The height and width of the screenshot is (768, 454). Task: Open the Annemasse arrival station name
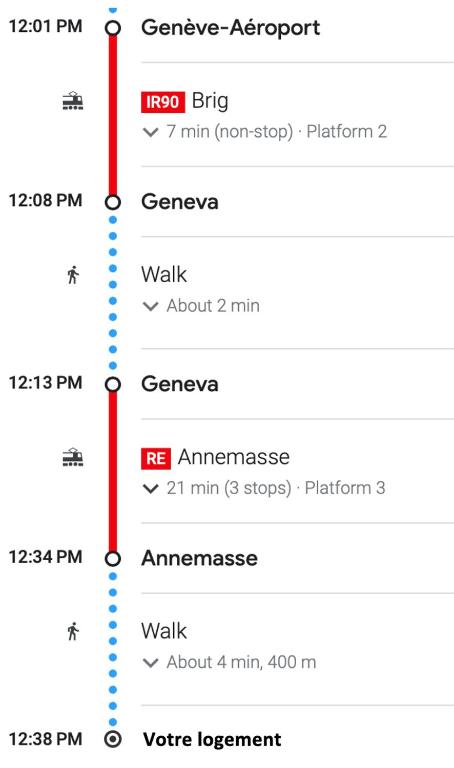click(x=199, y=558)
